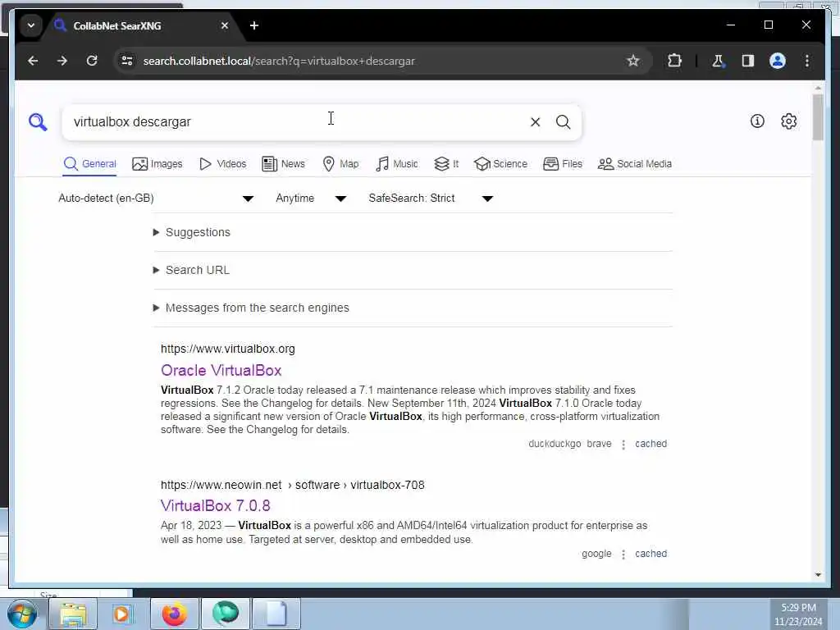Expand the Search URL section
This screenshot has height=630, width=840.
[x=191, y=270]
